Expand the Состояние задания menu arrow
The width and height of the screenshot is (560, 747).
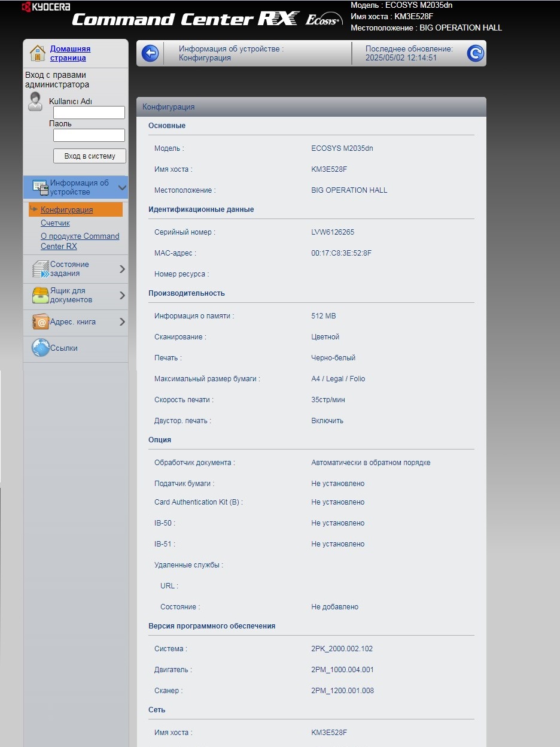pos(122,269)
